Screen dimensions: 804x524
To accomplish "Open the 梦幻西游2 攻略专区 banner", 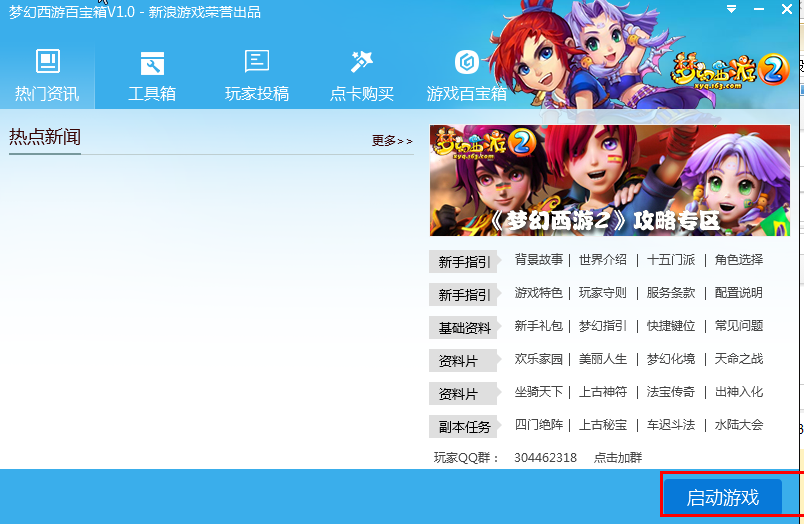I will click(610, 180).
